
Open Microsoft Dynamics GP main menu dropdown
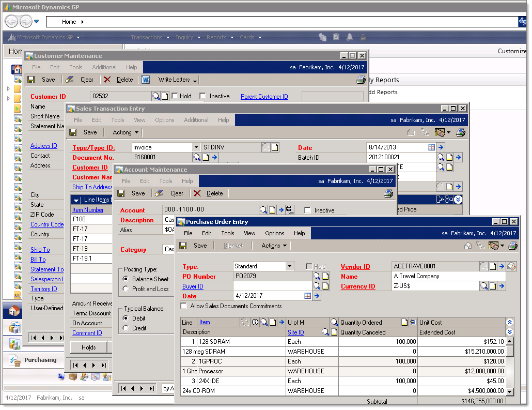tap(79, 37)
